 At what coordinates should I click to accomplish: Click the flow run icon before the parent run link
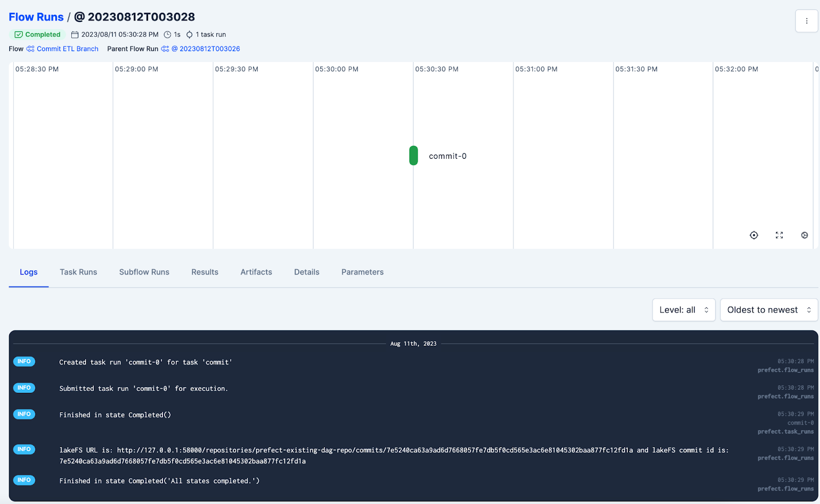165,49
